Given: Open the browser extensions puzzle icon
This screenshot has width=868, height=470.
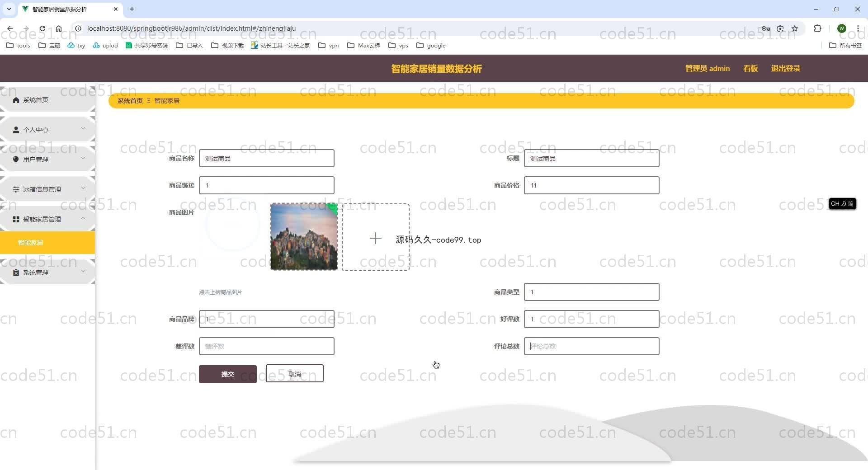Looking at the screenshot, I should click(817, 28).
